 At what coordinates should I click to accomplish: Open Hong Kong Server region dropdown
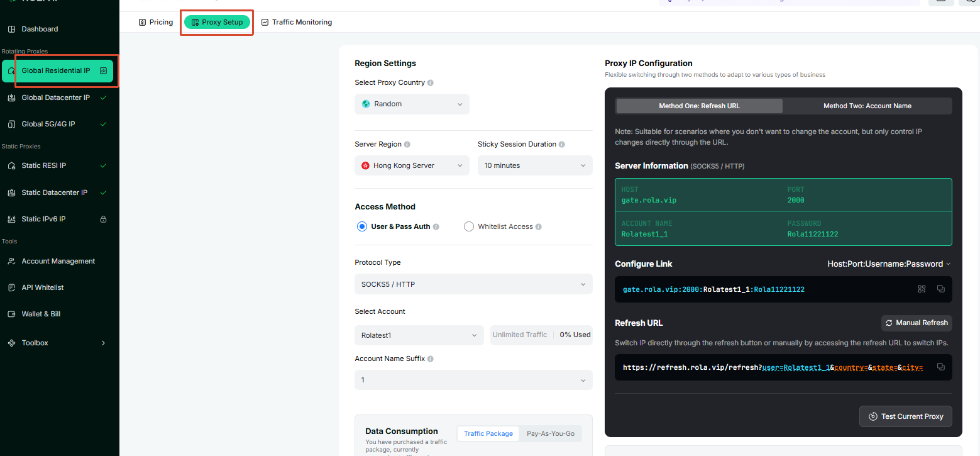pos(412,165)
